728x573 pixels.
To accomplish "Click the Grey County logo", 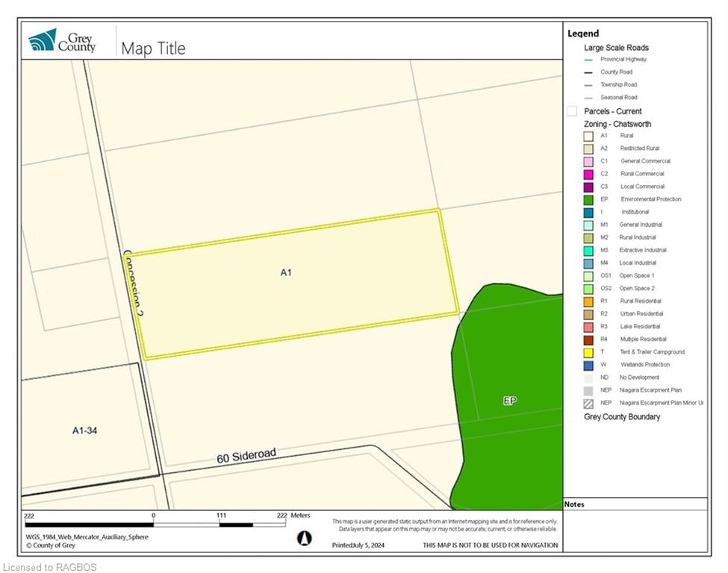I will pyautogui.click(x=62, y=40).
